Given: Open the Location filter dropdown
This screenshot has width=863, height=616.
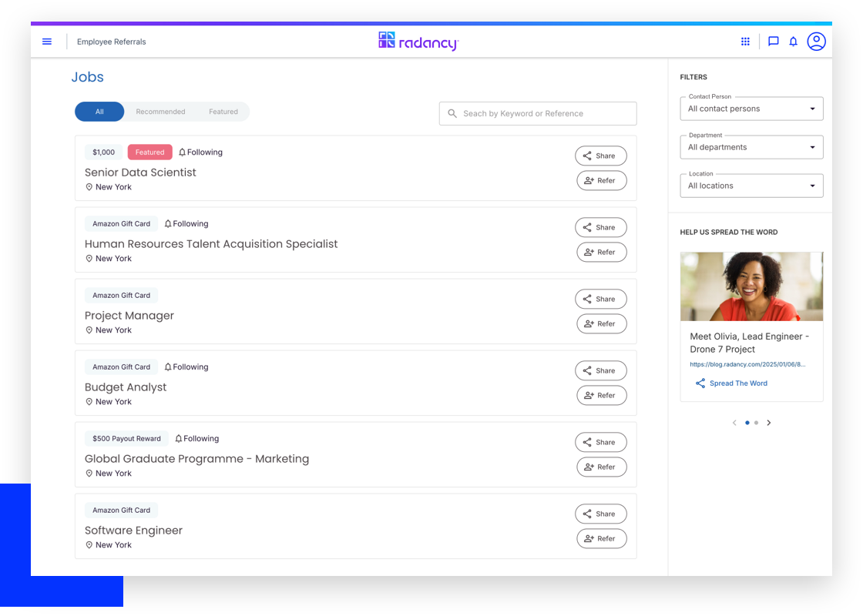Looking at the screenshot, I should (751, 186).
